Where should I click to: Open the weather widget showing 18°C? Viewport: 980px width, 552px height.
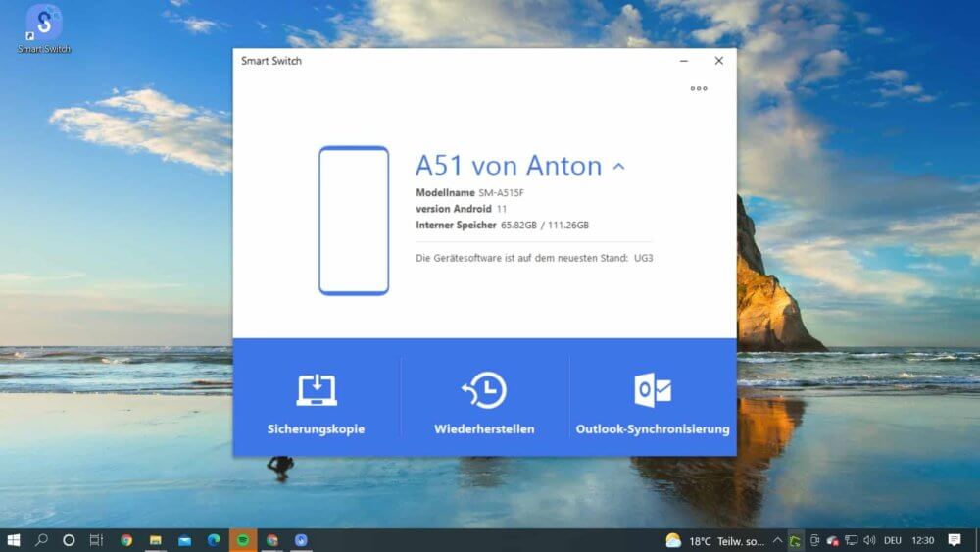click(715, 541)
